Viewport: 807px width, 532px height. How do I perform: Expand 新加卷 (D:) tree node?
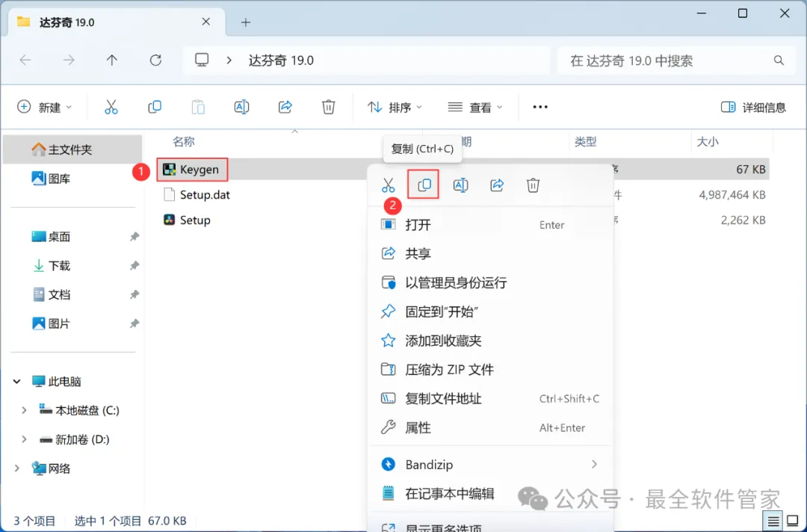[x=24, y=439]
